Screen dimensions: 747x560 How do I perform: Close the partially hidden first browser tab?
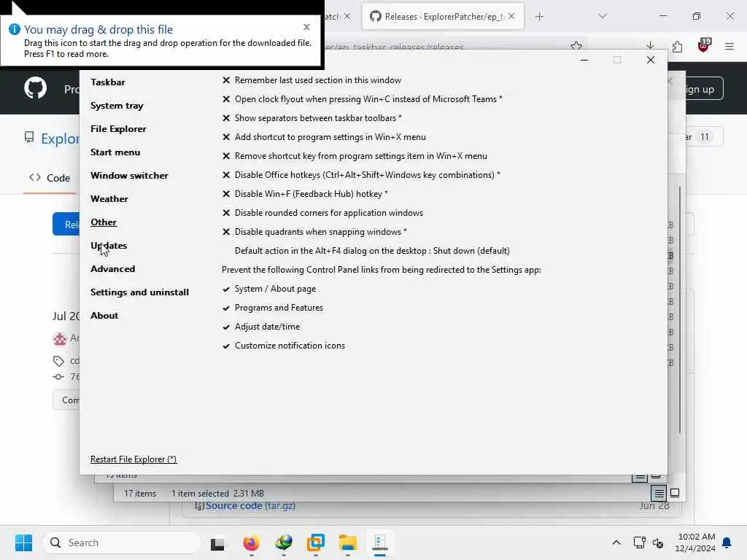click(347, 16)
